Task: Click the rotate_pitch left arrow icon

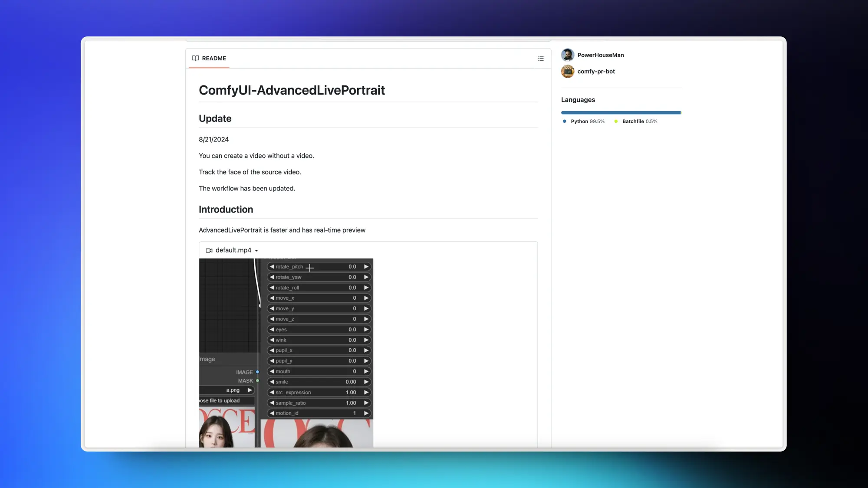Action: (x=271, y=266)
